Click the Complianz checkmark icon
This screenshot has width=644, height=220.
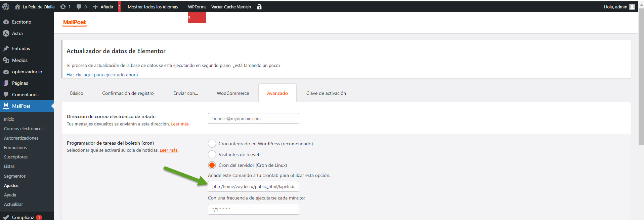(6, 217)
